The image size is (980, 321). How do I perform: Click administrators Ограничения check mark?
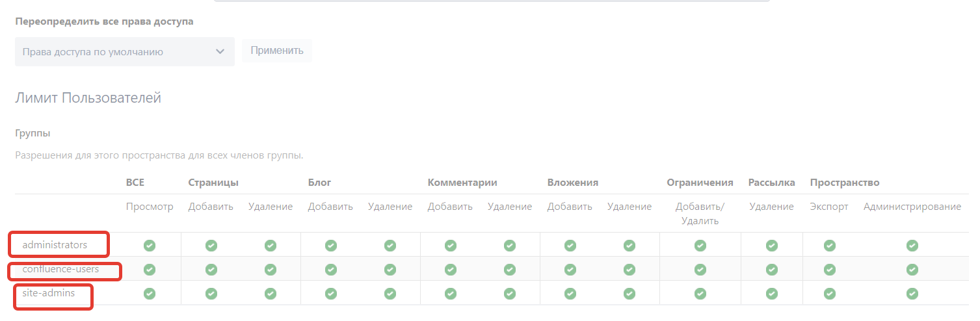coord(700,246)
